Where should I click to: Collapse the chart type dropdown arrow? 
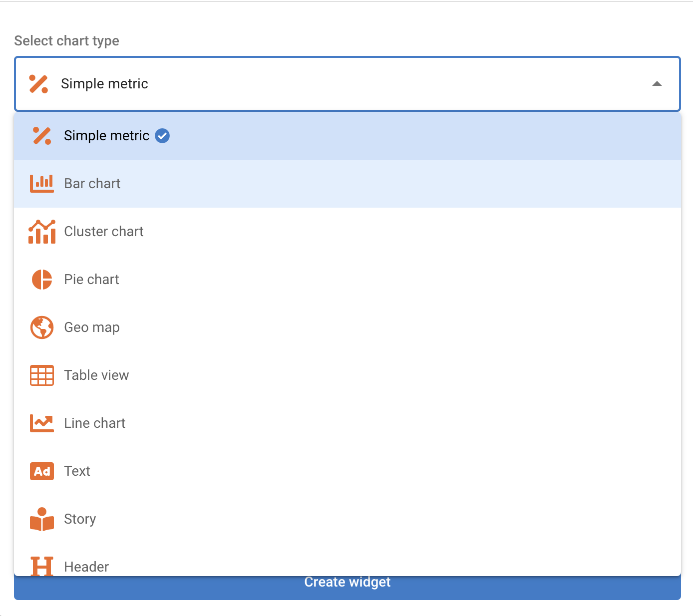click(x=657, y=84)
